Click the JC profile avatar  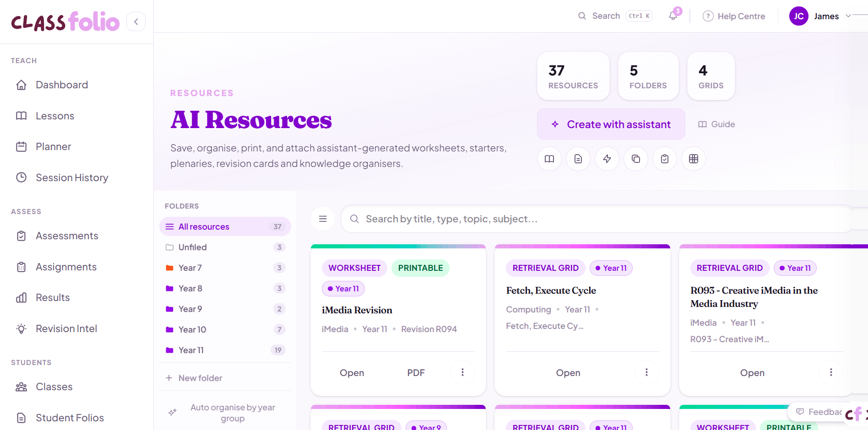(799, 16)
